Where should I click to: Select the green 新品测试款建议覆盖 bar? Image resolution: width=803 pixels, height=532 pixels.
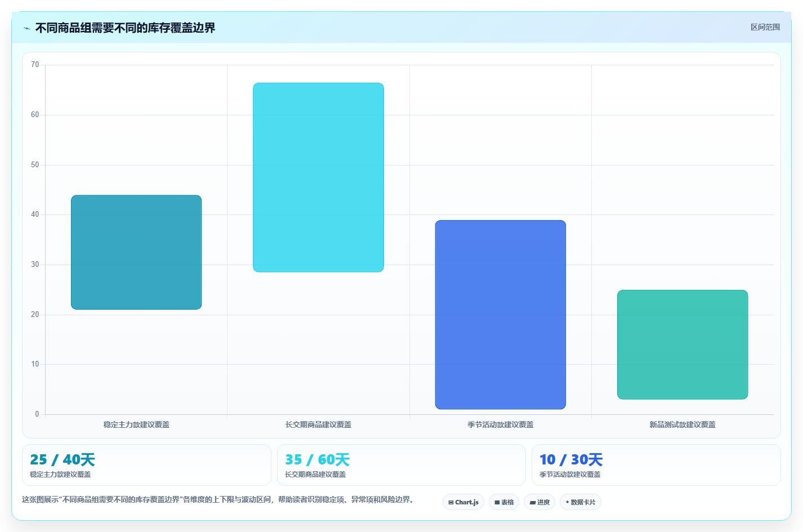(682, 345)
